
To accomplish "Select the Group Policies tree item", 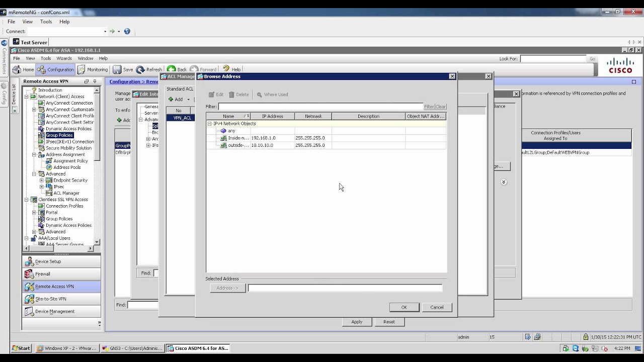I will (59, 135).
